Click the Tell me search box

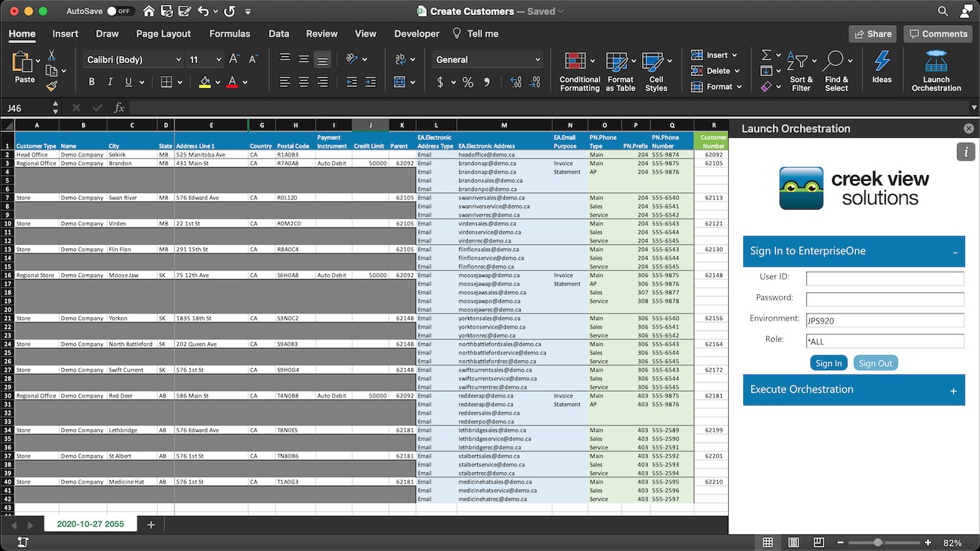475,34
